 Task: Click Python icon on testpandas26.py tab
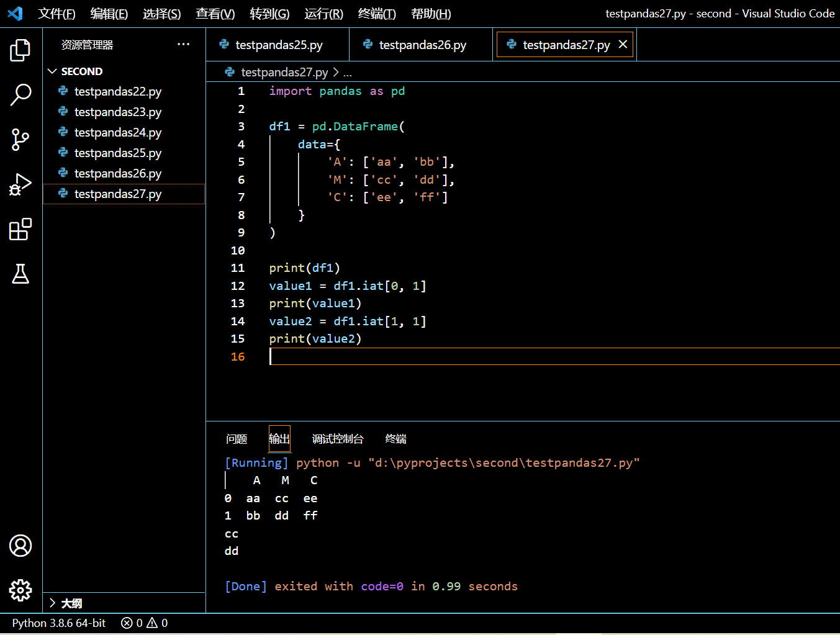tap(368, 44)
